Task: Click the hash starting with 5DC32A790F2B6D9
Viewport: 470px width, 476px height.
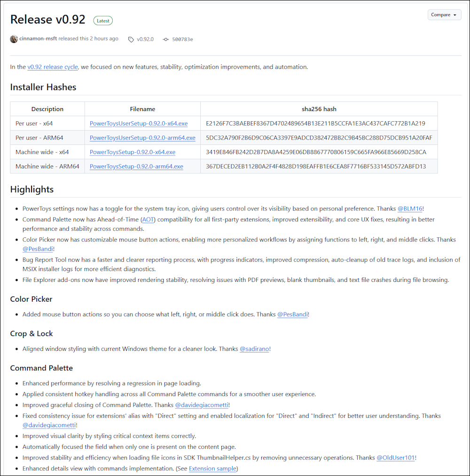Action: click(319, 138)
